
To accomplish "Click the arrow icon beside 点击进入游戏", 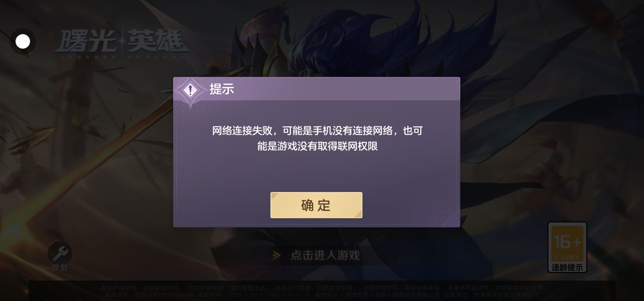I will click(277, 255).
